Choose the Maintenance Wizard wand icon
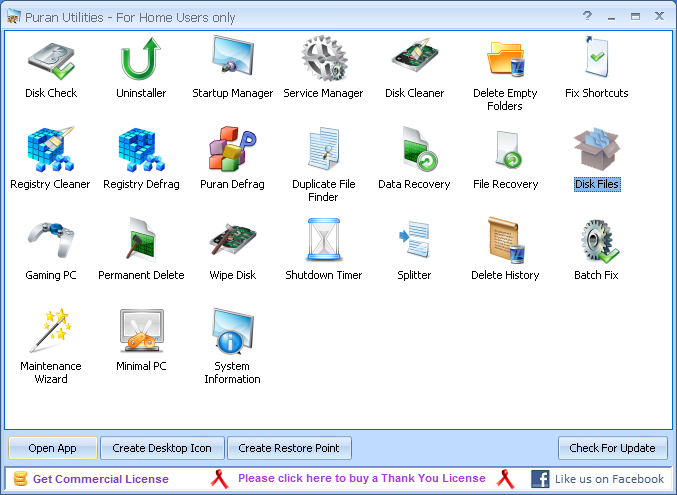This screenshot has width=677, height=495. coord(51,330)
